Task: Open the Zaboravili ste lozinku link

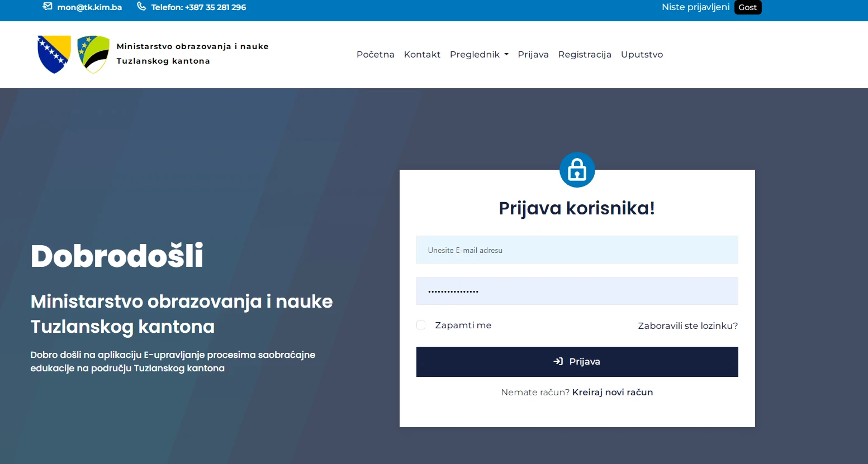Action: pos(687,326)
